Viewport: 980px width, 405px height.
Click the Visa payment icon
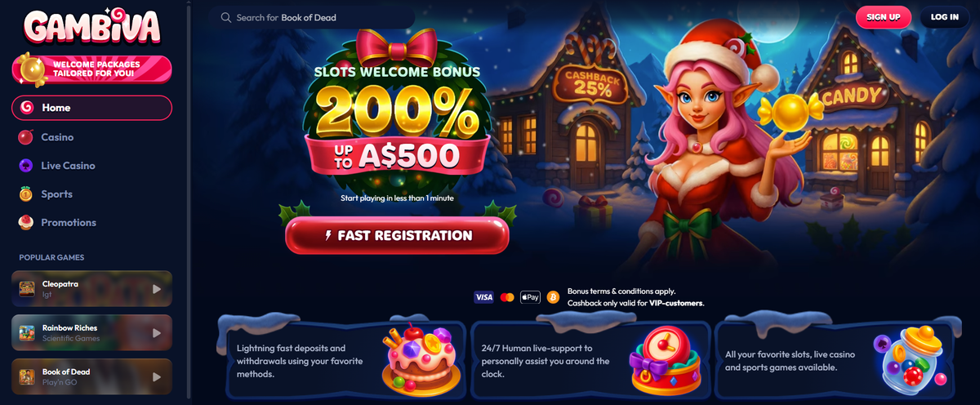coord(483,297)
